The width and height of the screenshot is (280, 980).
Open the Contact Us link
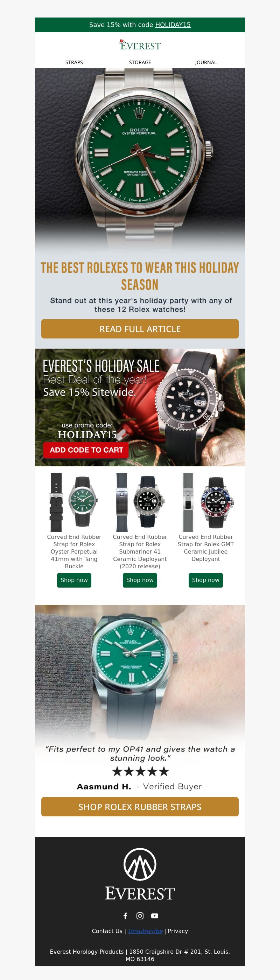point(107,931)
